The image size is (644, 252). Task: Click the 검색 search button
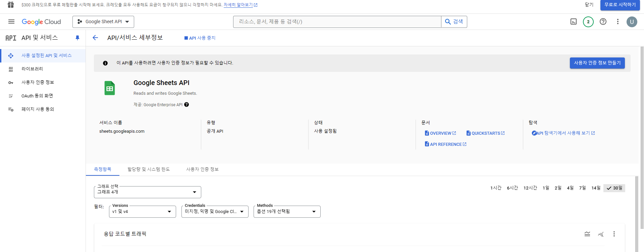click(454, 22)
